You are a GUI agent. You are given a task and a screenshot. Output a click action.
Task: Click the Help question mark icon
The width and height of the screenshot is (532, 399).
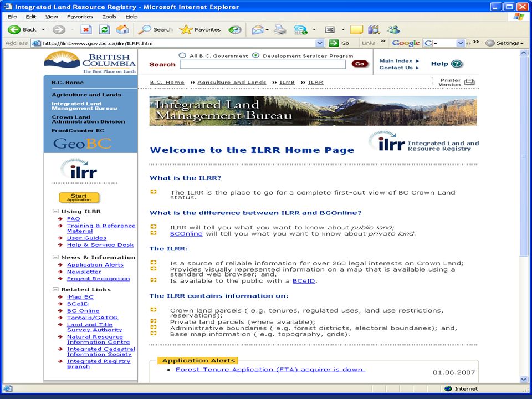(x=457, y=64)
